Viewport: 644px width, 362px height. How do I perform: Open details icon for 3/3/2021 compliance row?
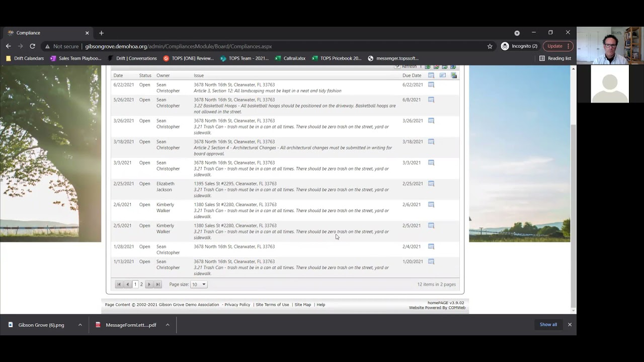click(431, 163)
